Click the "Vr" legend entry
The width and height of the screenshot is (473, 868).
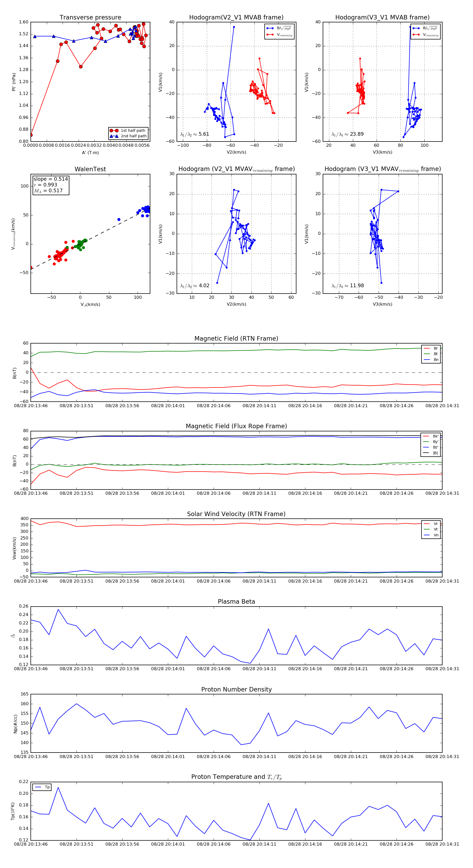[x=431, y=524]
